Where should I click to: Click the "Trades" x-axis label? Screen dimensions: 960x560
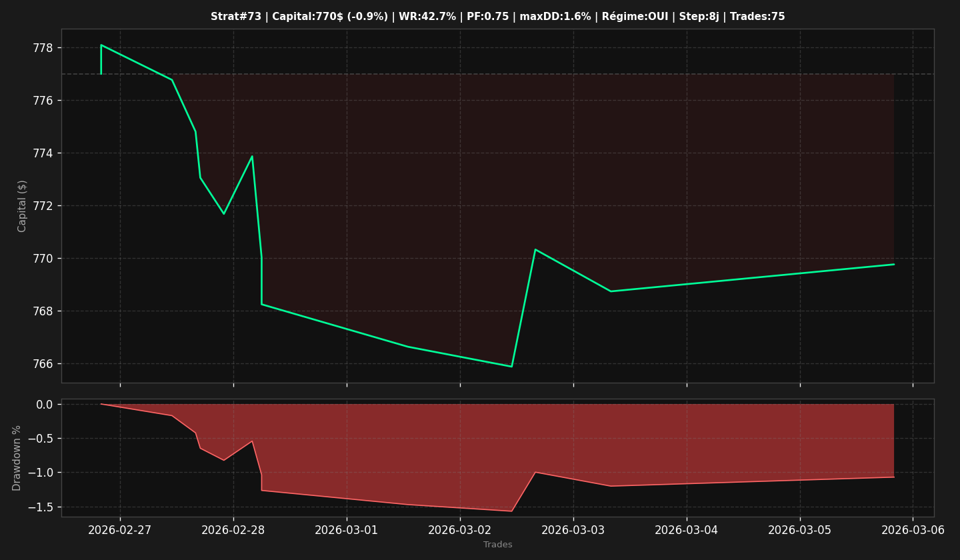498,545
